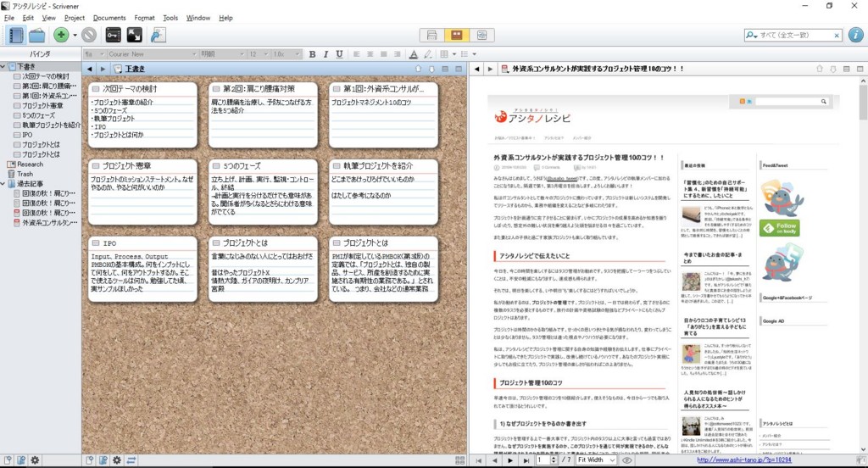Toggle Italic formatting

[325, 53]
